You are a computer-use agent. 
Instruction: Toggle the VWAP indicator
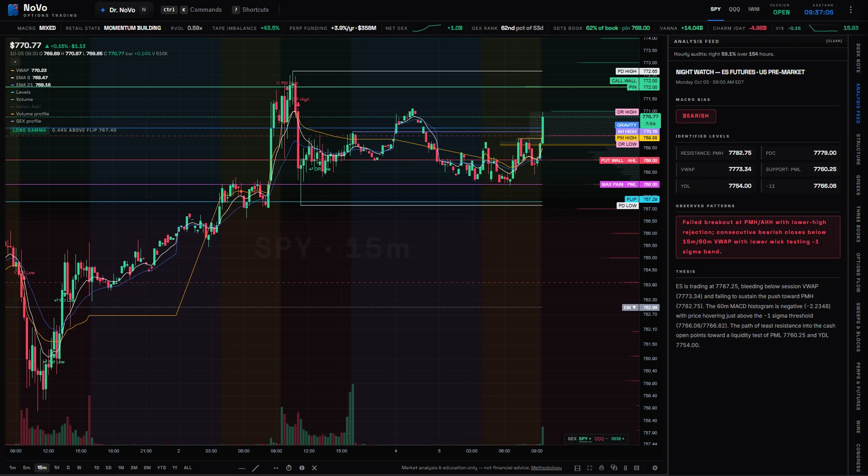(x=29, y=71)
